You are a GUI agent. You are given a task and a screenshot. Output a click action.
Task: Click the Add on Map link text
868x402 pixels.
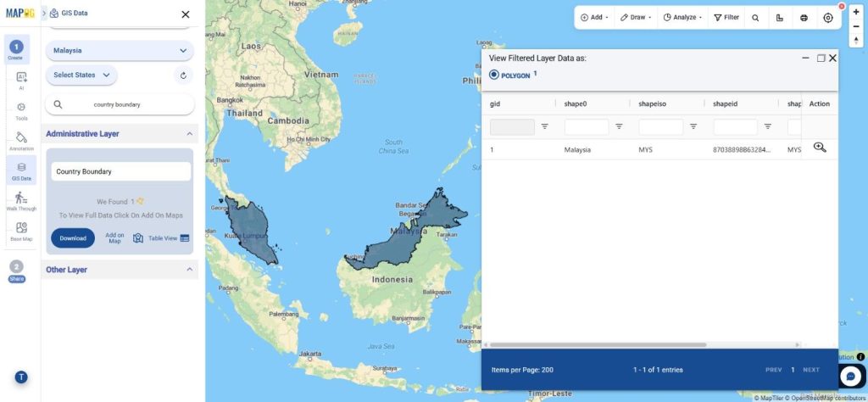pyautogui.click(x=114, y=238)
